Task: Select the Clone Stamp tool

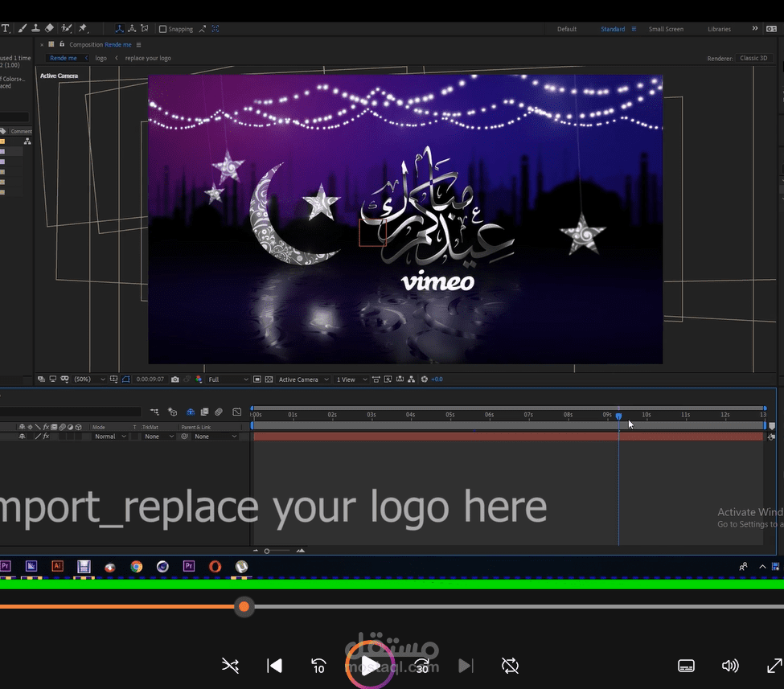Action: click(35, 27)
